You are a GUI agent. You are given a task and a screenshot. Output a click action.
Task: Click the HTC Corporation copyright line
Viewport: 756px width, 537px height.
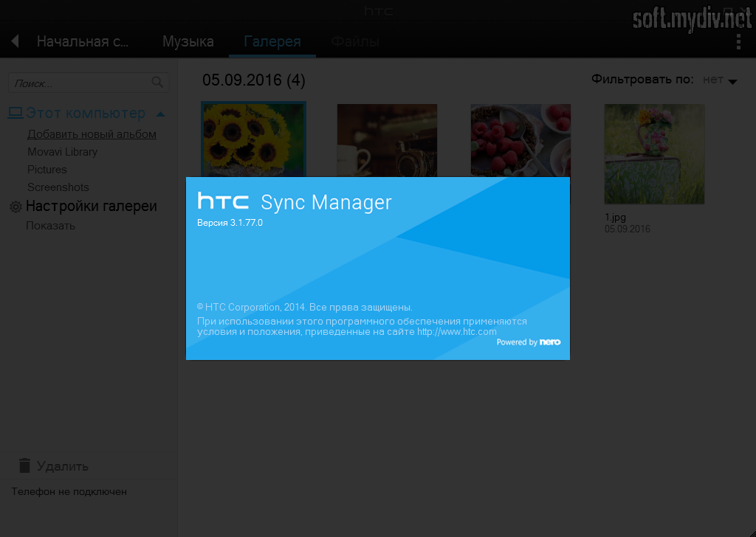click(305, 308)
